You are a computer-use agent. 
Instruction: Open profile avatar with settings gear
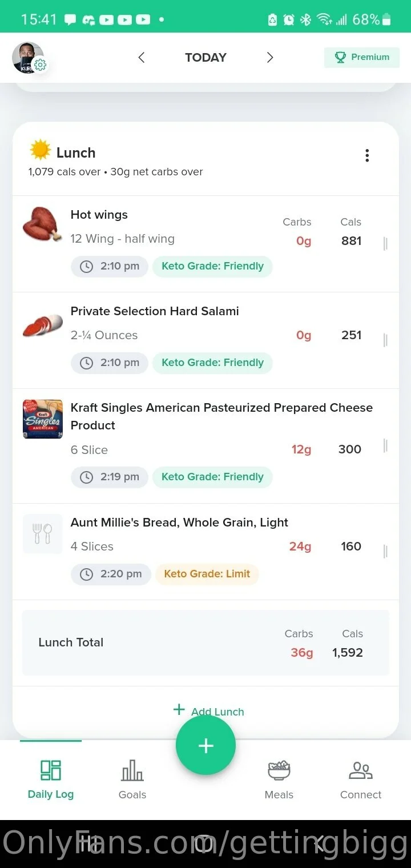[29, 58]
